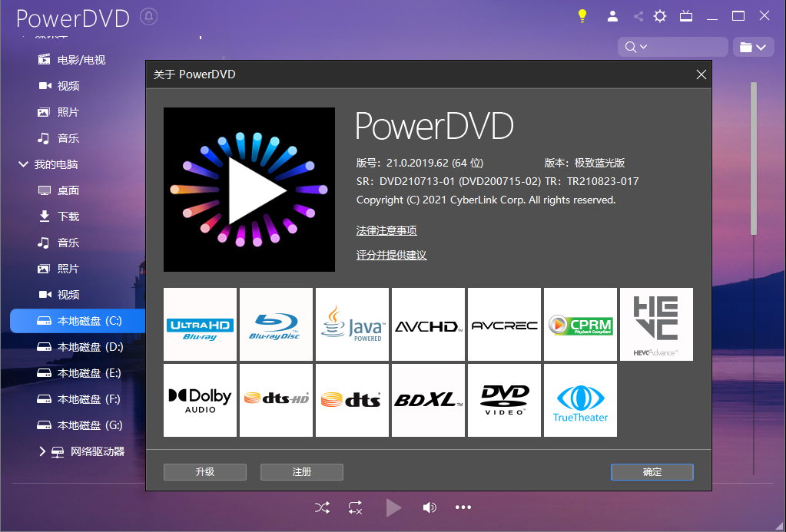The image size is (786, 532).
Task: Click the DVD Video logo
Action: (504, 400)
